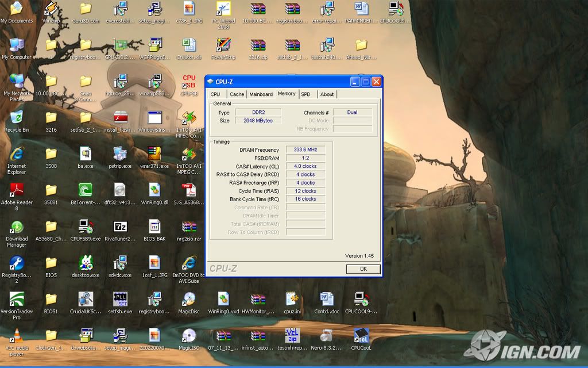Click the desktop.exe rabbit icon
The width and height of the screenshot is (588, 368).
pos(86,263)
